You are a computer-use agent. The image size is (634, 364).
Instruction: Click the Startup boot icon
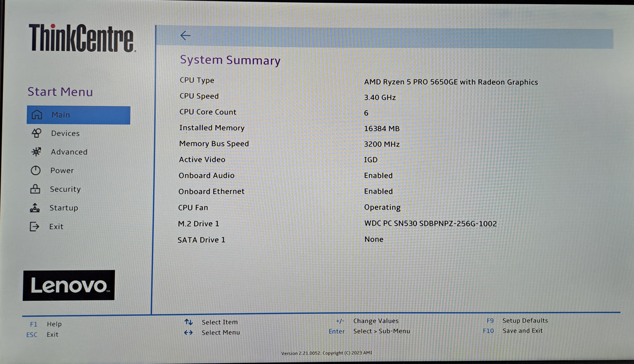click(x=34, y=208)
